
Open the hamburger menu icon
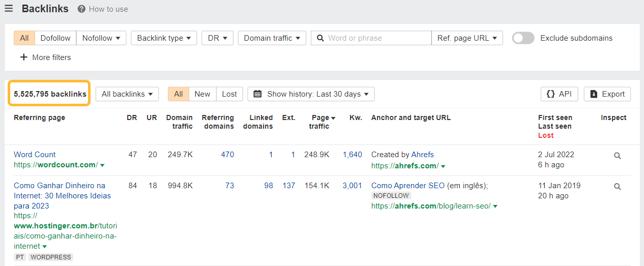pyautogui.click(x=9, y=9)
